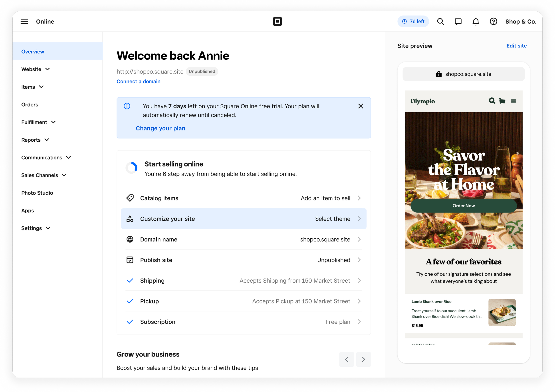555x392 pixels.
Task: Open Photo Studio from sidebar
Action: point(37,193)
